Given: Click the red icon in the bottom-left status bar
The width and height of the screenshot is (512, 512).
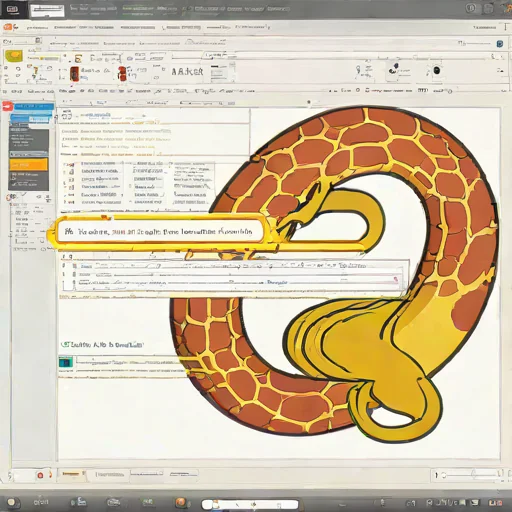Looking at the screenshot, I should tap(40, 475).
